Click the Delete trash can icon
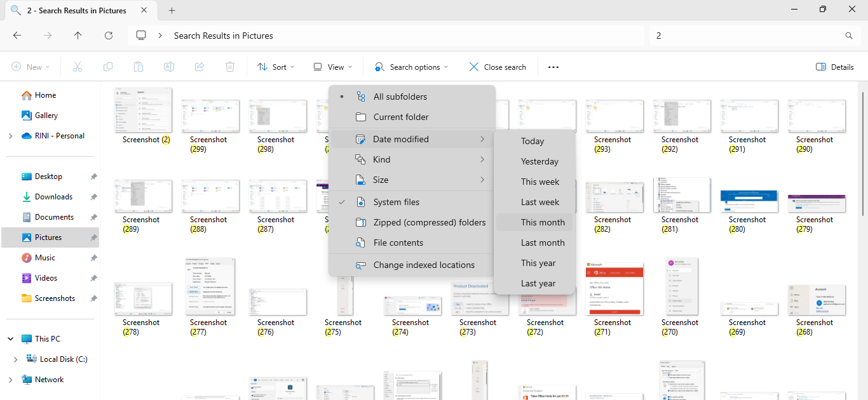Screen dimensions: 868x400 coord(230,67)
